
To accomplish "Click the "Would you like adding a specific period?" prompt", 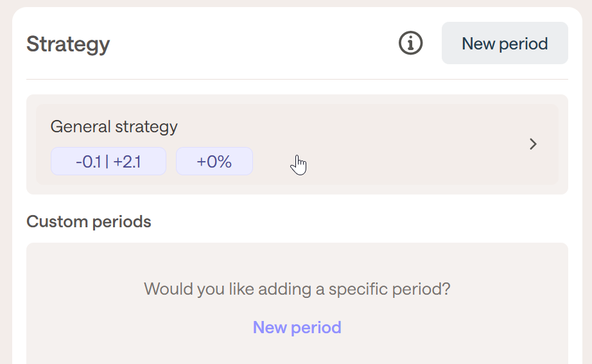I will pyautogui.click(x=297, y=289).
